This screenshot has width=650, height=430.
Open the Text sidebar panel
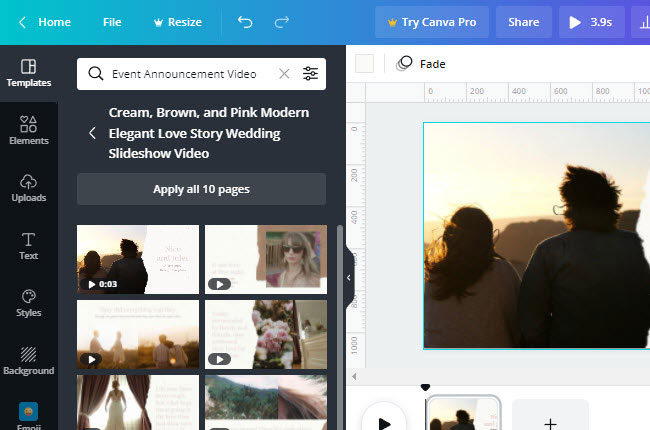coord(28,245)
